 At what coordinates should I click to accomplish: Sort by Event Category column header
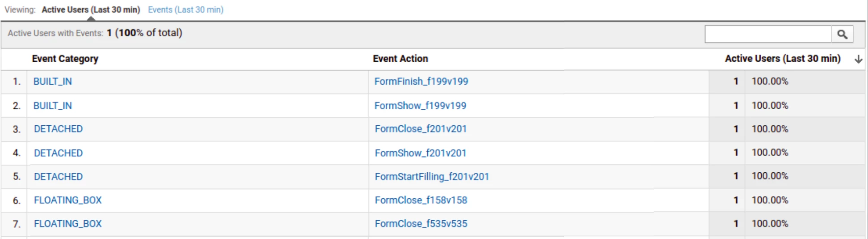pyautogui.click(x=65, y=59)
